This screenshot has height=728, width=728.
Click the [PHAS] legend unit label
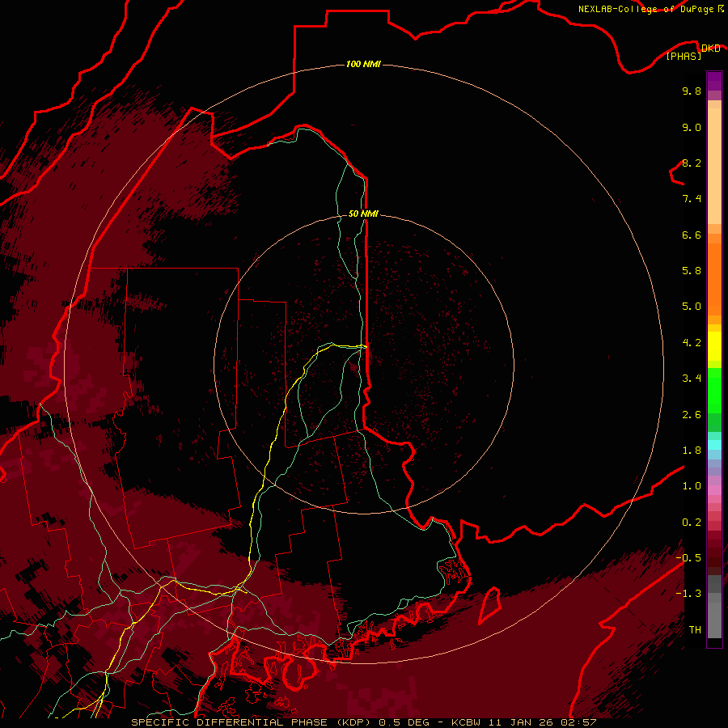[x=684, y=56]
